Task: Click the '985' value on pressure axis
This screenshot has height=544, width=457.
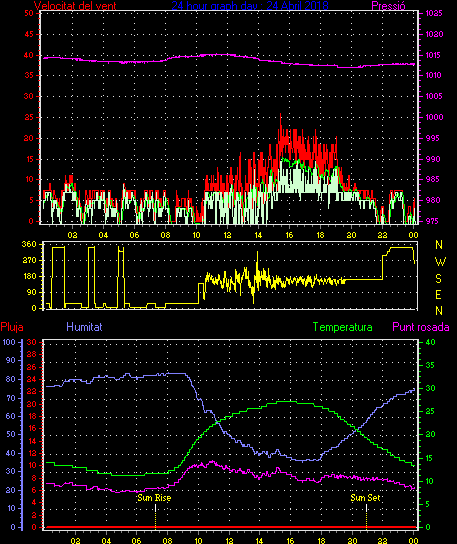Action: [433, 179]
